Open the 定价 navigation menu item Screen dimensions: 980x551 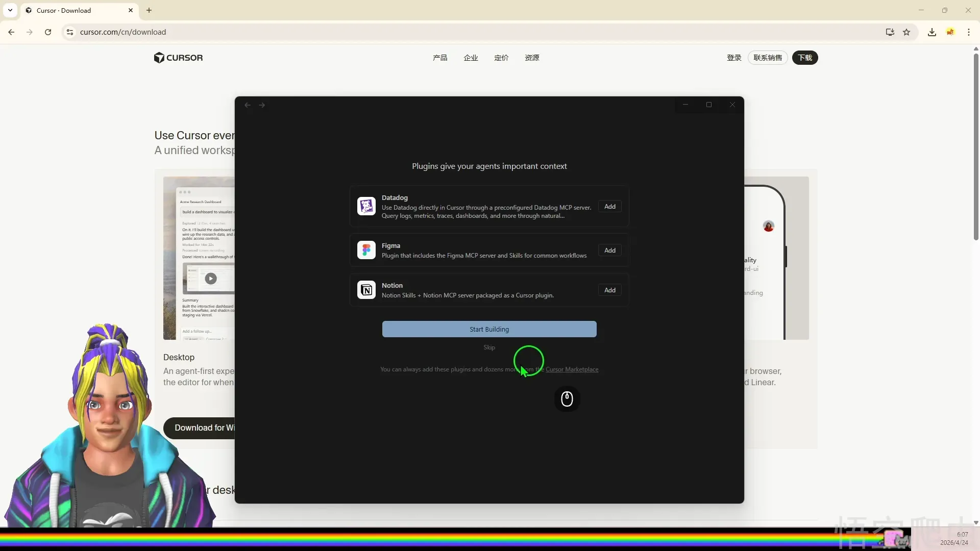click(501, 58)
